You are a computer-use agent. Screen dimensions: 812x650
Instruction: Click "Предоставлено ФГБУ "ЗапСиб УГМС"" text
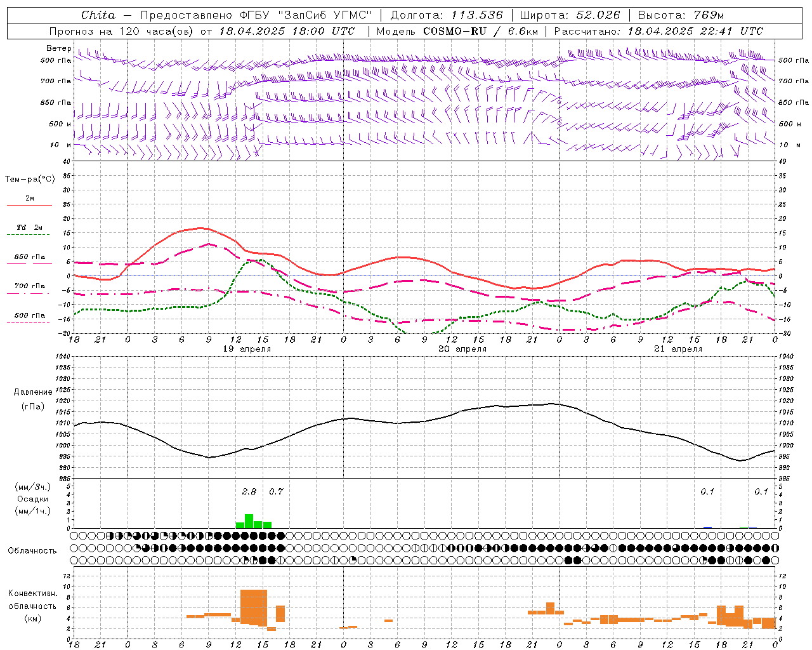pyautogui.click(x=256, y=15)
